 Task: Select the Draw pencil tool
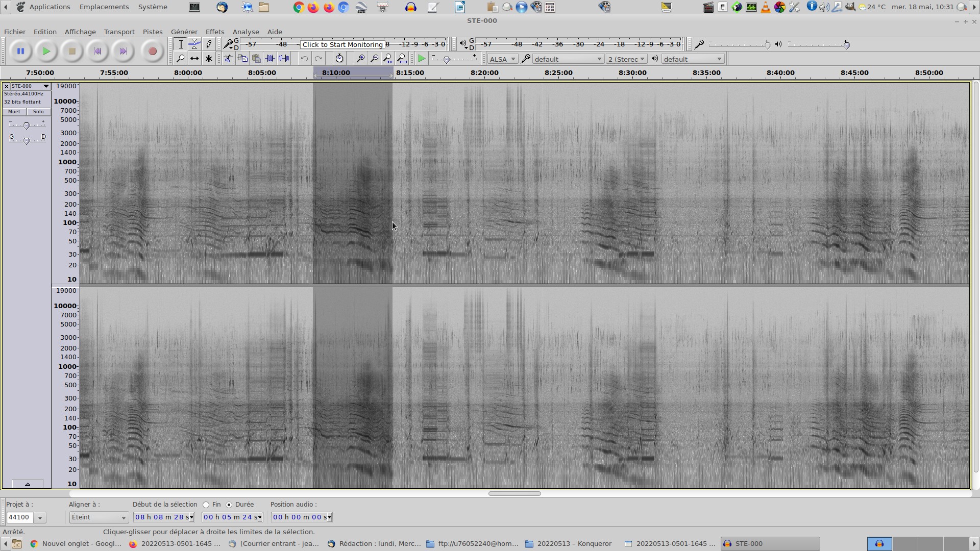(x=209, y=44)
